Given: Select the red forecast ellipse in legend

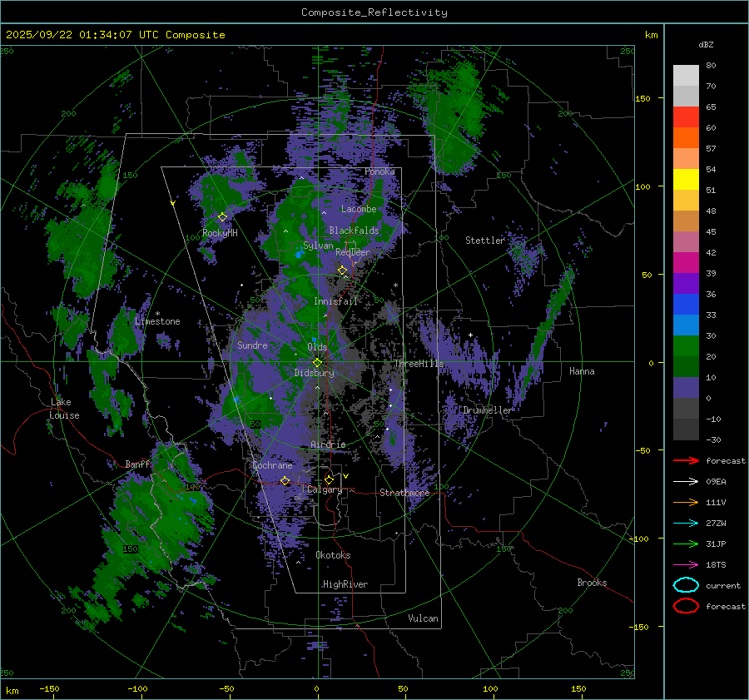Looking at the screenshot, I should (x=685, y=606).
